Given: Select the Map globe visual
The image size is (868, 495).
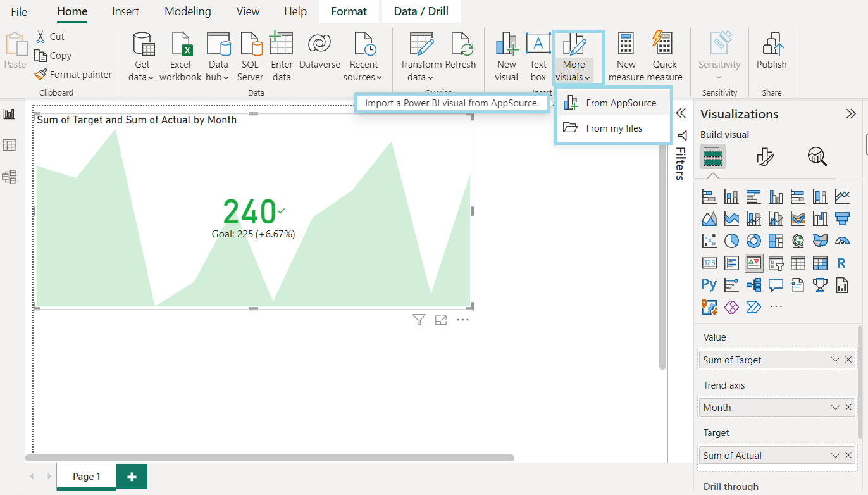Looking at the screenshot, I should coord(798,241).
